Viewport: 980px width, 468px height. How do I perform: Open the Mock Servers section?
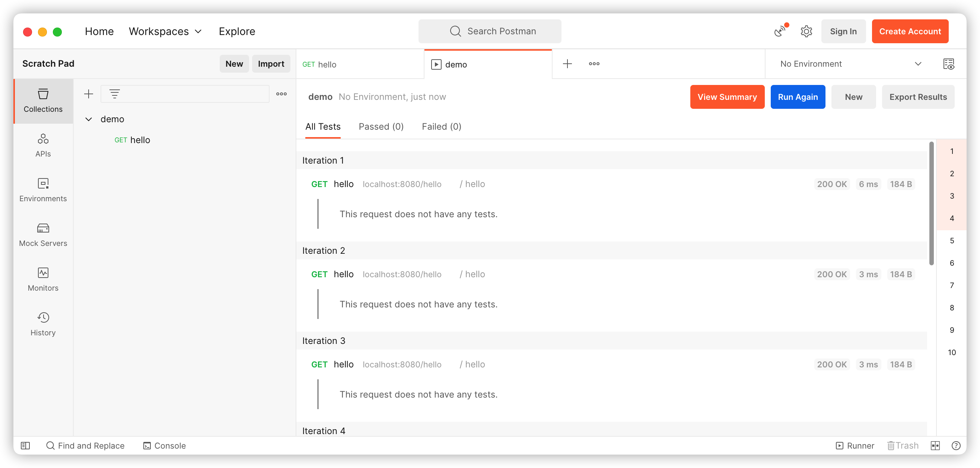[x=43, y=235]
